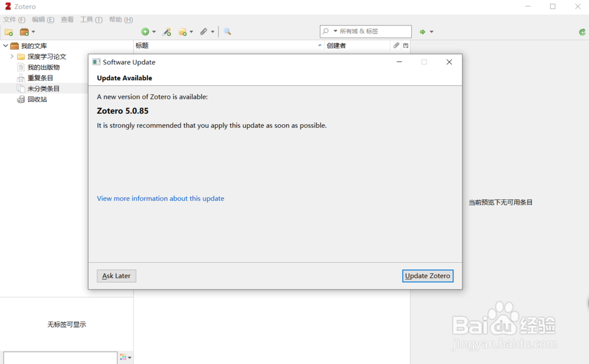Click the Advanced Search magnifier icon
589x364 pixels.
(227, 32)
